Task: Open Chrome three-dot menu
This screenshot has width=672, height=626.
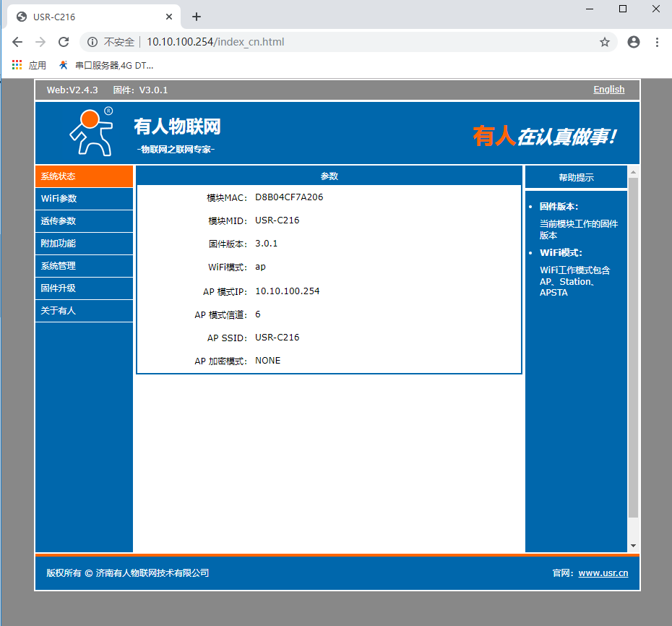Action: pos(657,42)
